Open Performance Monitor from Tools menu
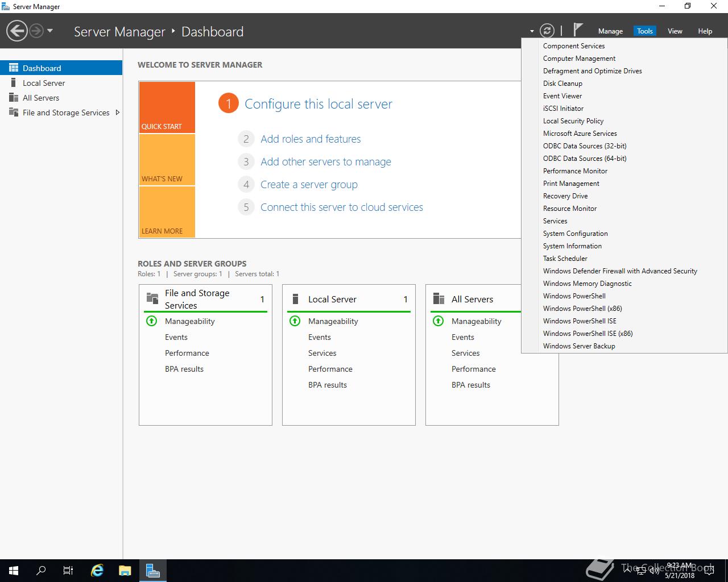This screenshot has height=582, width=728. 624,171
